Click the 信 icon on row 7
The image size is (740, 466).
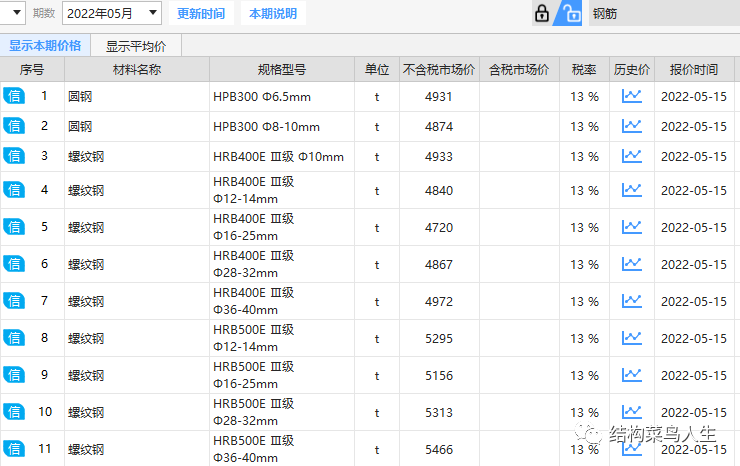14,301
